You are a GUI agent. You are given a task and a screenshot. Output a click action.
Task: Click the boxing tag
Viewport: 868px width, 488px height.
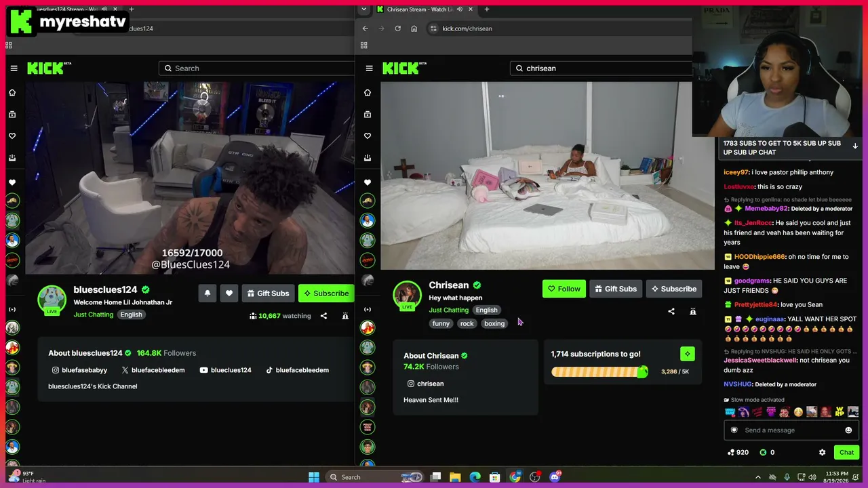(494, 323)
